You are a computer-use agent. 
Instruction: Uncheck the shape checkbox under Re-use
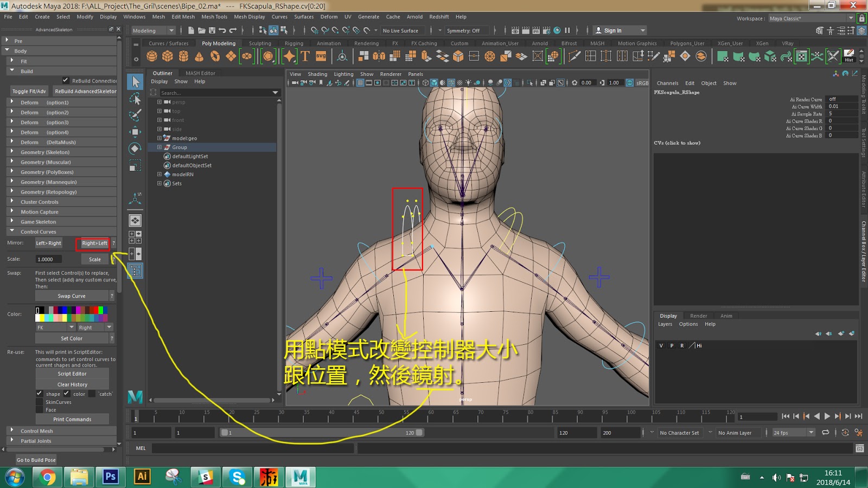coord(39,394)
